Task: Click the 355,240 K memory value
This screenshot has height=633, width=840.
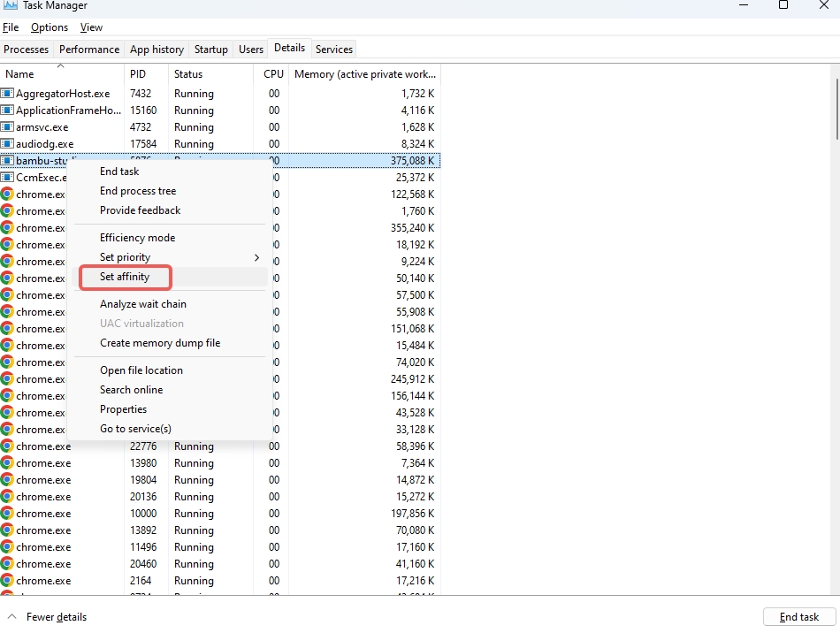Action: pos(413,228)
